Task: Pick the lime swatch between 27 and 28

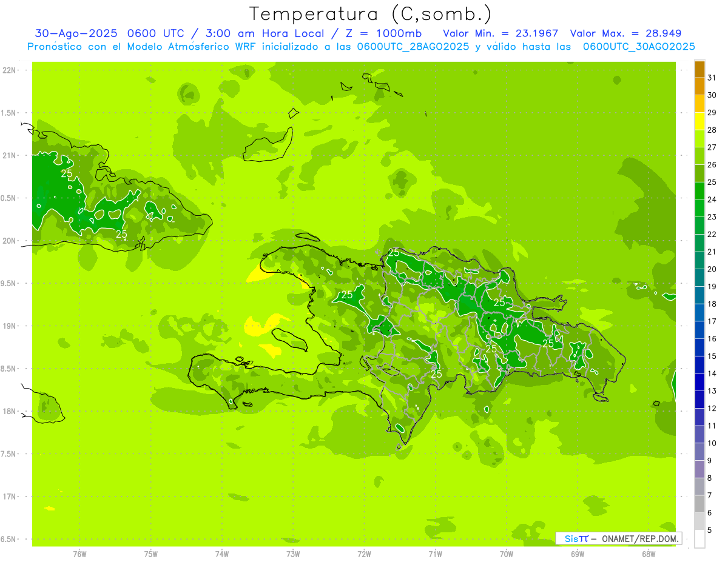Action: coord(699,139)
